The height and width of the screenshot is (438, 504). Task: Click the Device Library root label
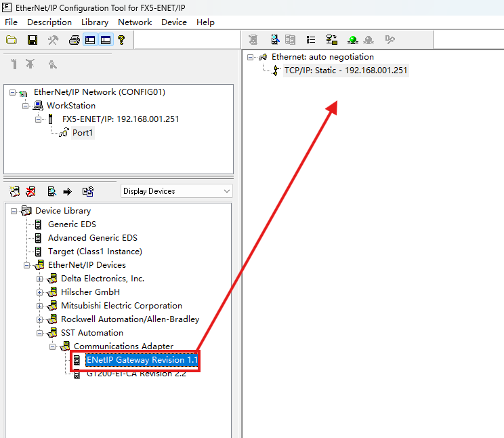(x=63, y=210)
